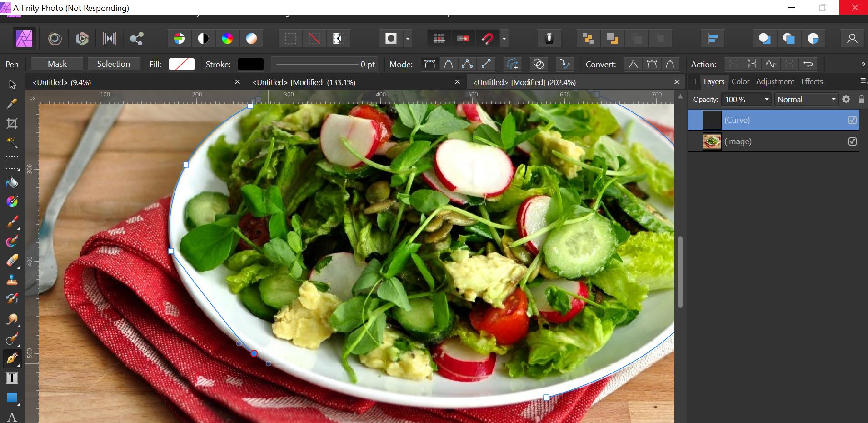Toggle the Snapping magnet icon
This screenshot has width=868, height=423.
[487, 39]
